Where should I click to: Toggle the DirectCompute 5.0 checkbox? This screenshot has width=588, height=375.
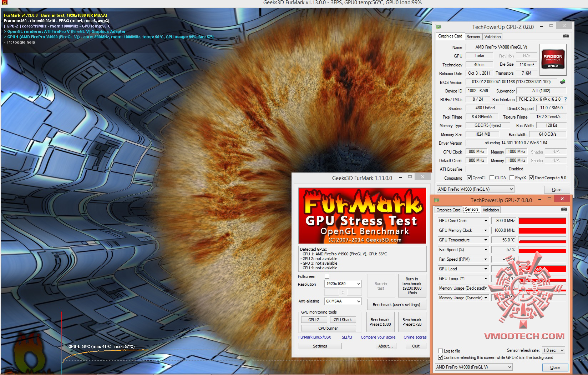click(x=532, y=178)
